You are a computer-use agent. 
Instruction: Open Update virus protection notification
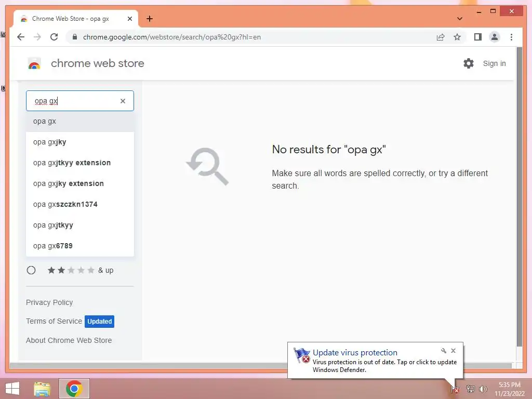click(355, 353)
